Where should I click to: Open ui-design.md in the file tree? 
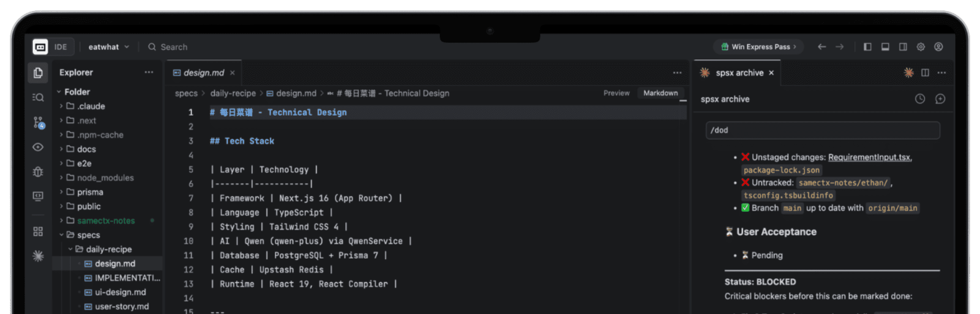pyautogui.click(x=120, y=292)
